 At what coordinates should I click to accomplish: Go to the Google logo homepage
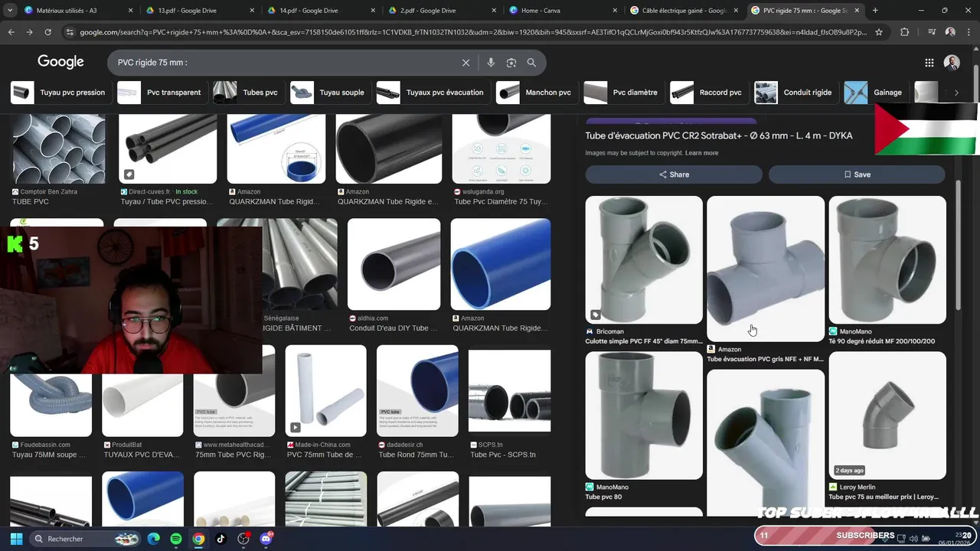(60, 62)
